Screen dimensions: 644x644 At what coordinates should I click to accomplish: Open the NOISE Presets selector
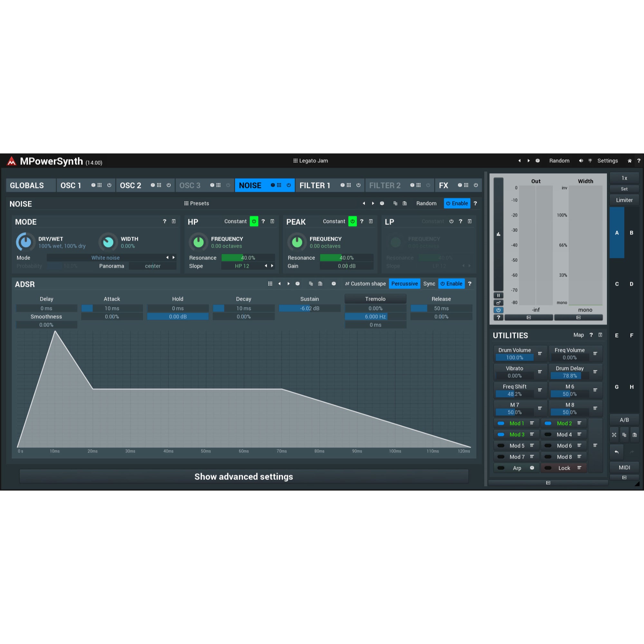(x=197, y=203)
